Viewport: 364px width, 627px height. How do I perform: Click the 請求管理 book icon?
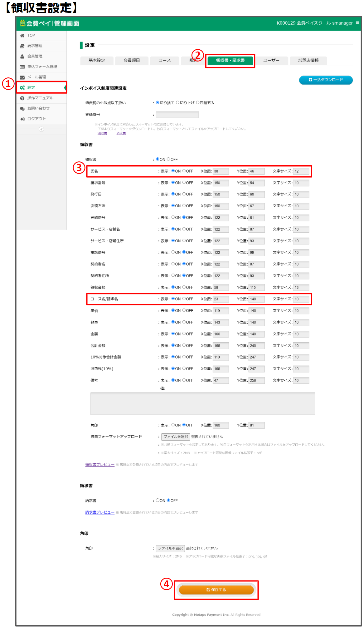click(x=22, y=46)
